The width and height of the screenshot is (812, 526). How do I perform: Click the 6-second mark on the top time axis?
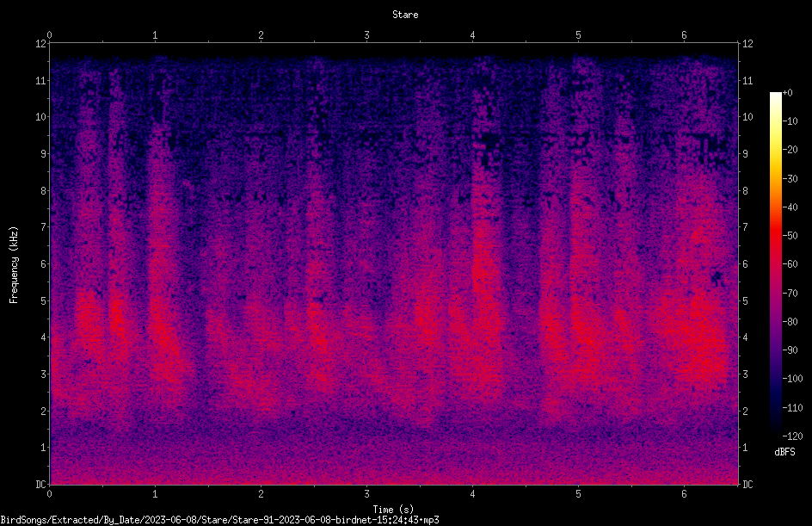pyautogui.click(x=684, y=35)
